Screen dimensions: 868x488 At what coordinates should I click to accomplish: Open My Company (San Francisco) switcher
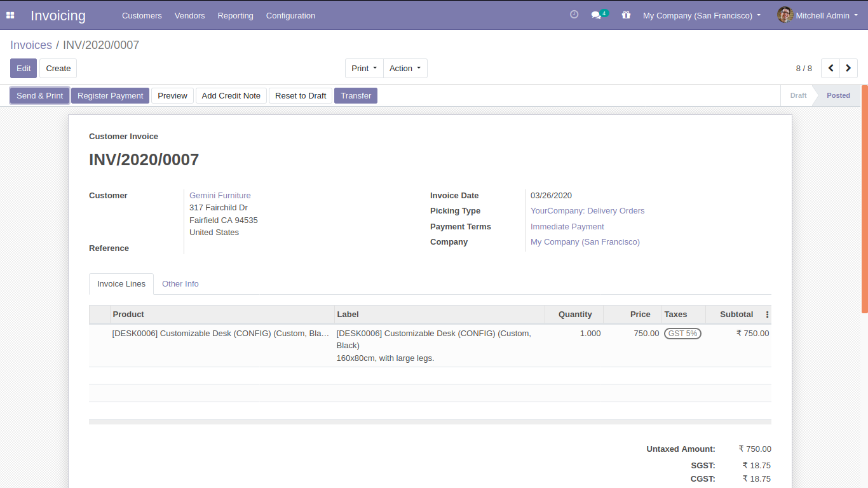click(702, 15)
